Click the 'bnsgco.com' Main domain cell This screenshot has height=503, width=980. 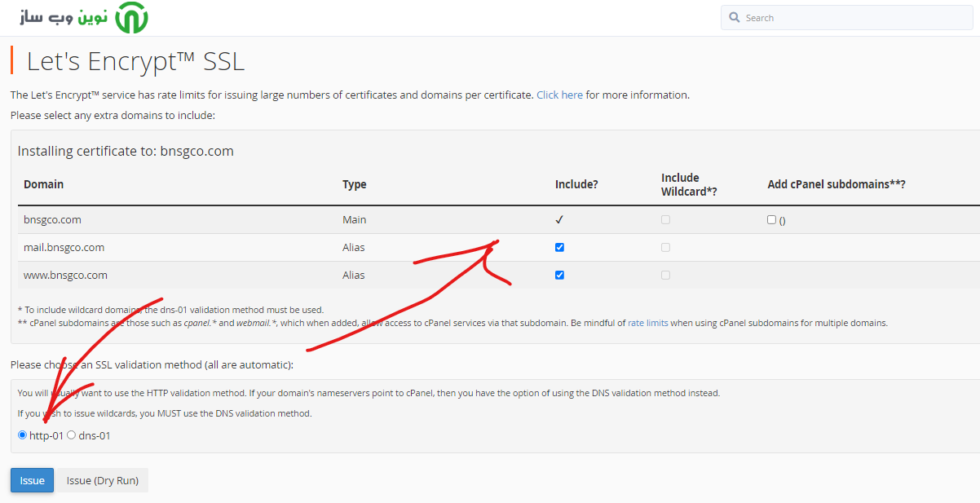click(x=52, y=220)
